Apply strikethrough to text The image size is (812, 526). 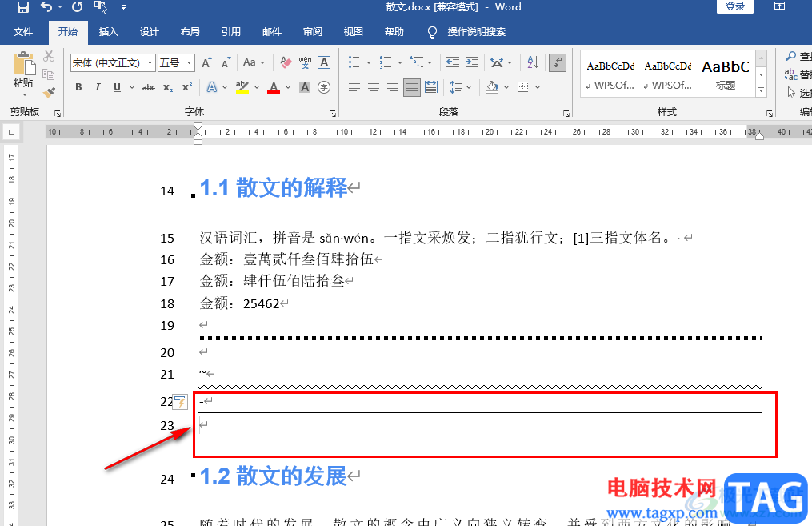[x=149, y=87]
